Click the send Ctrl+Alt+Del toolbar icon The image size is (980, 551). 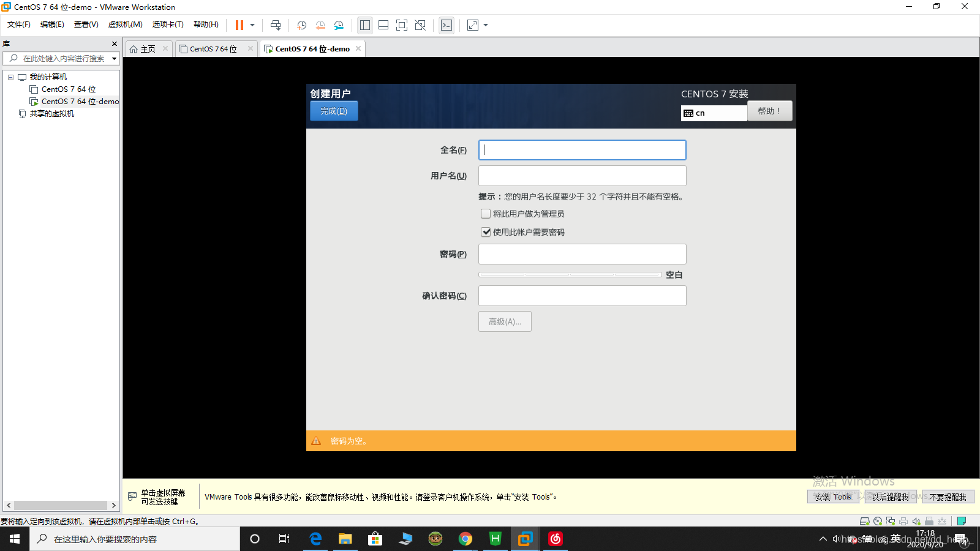point(276,25)
